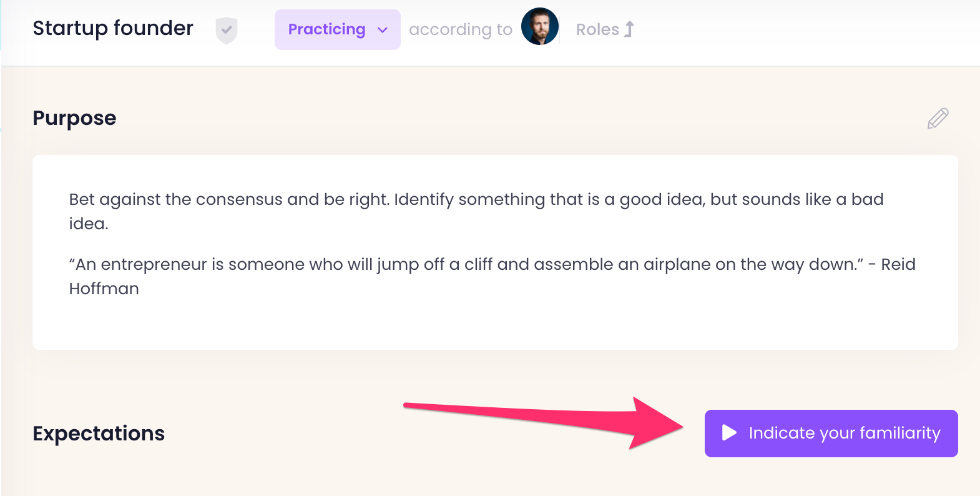
Task: Click the empty space at the bottom of the Purpose card
Action: coord(494,325)
